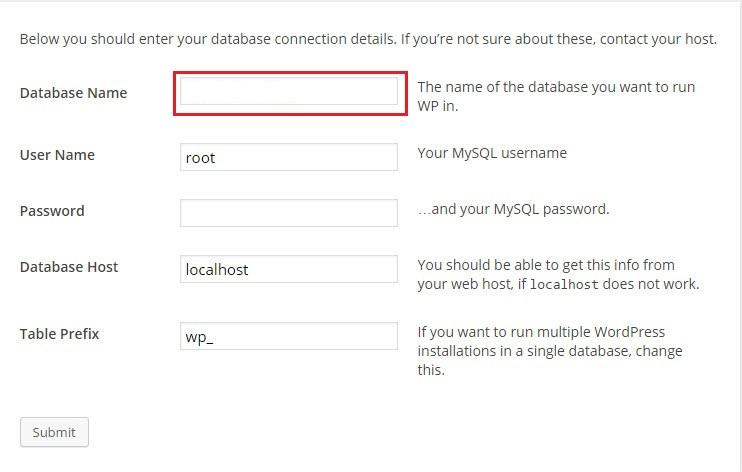Click the "Database Host" label
The height and width of the screenshot is (472, 742).
(x=69, y=267)
